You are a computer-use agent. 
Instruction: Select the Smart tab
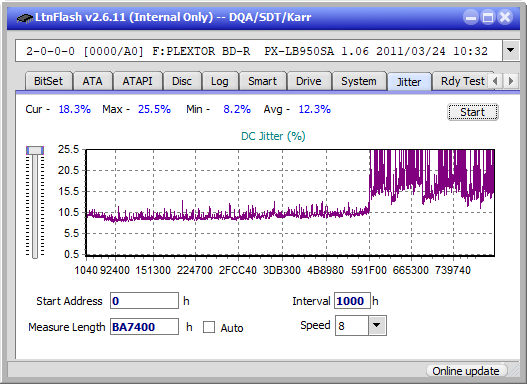(x=262, y=81)
